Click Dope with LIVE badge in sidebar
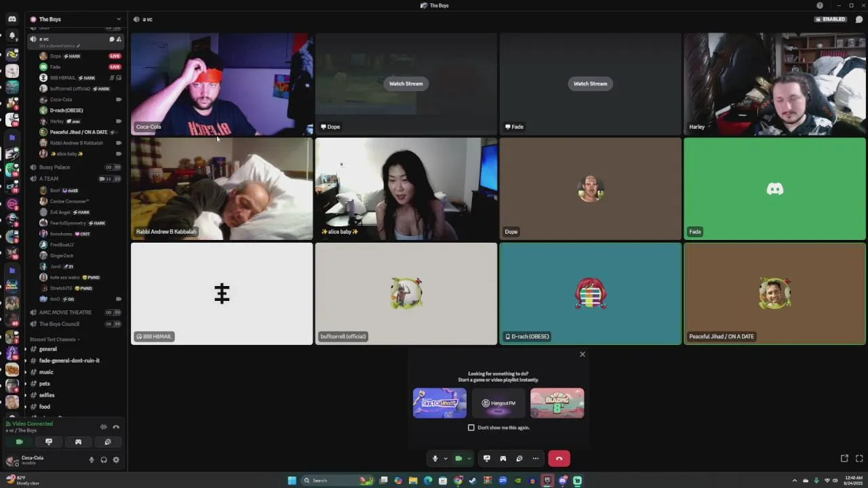 pos(80,56)
